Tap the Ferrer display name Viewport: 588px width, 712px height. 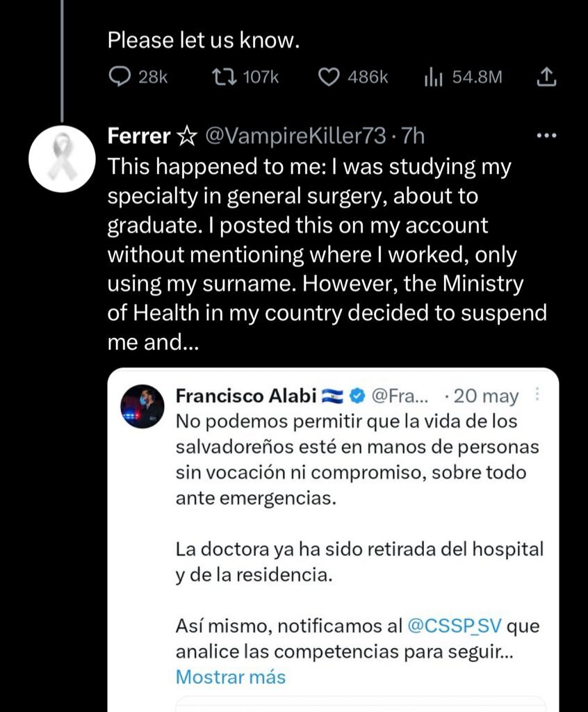click(139, 136)
